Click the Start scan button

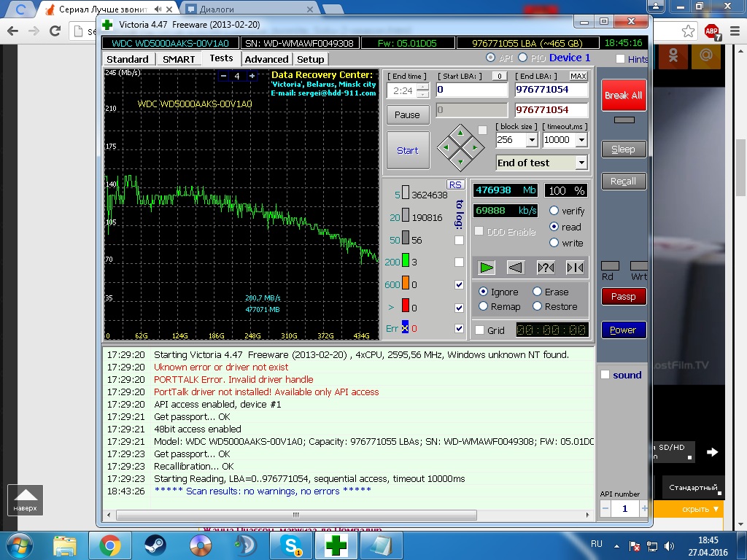[x=408, y=150]
